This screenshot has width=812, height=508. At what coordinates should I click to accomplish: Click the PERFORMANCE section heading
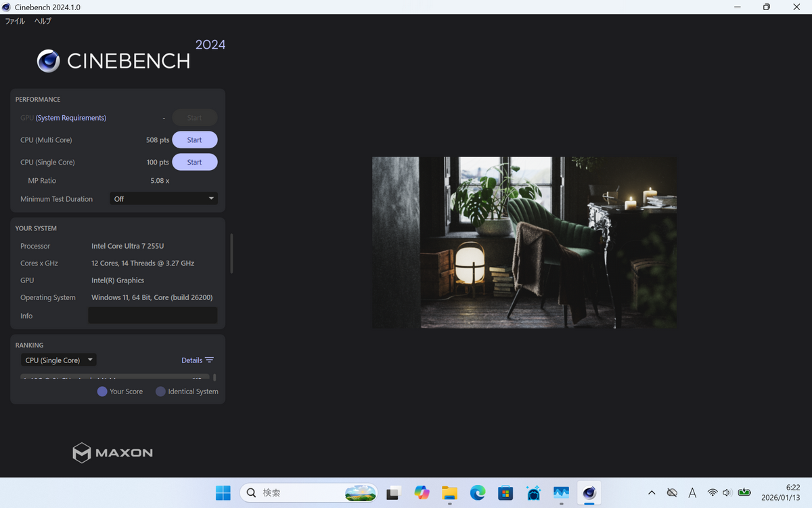tap(38, 100)
